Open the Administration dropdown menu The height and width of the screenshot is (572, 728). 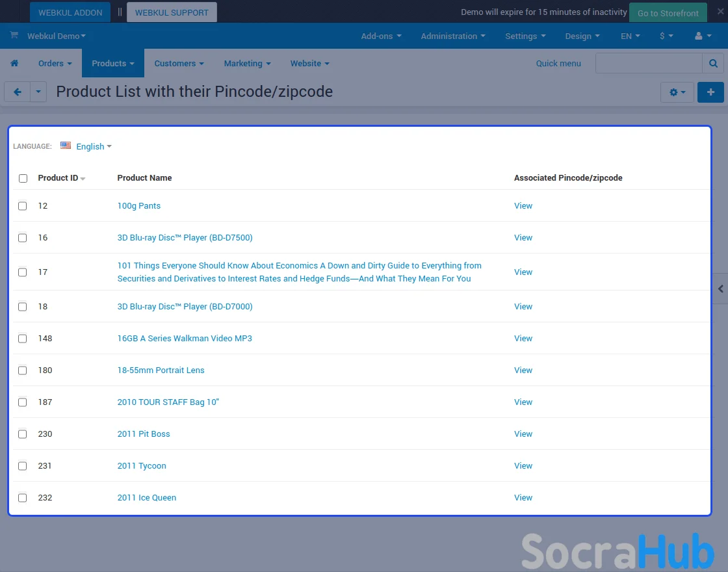(452, 36)
